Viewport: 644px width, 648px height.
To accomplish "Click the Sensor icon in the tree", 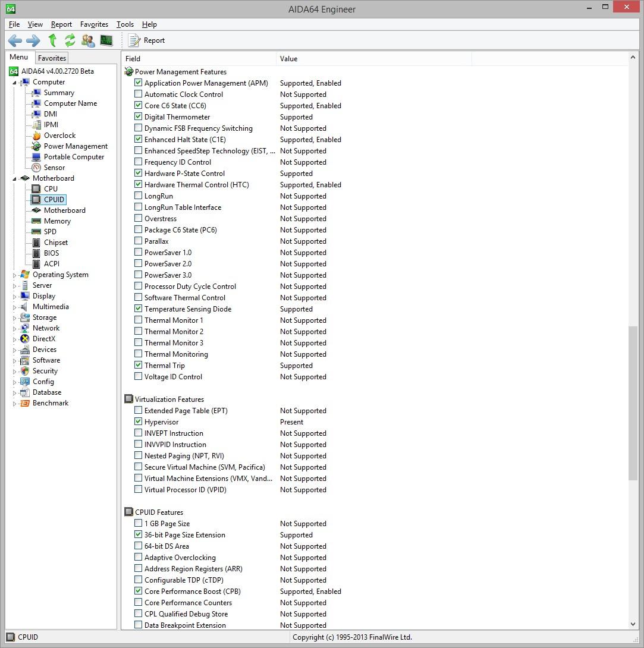I will [x=36, y=168].
